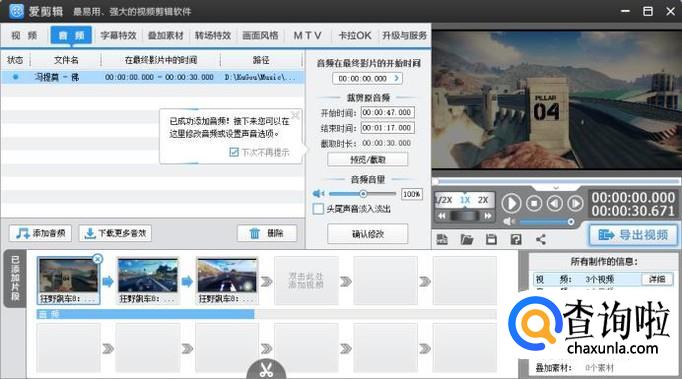Screen dimensions: 682x379
Task: Click the share icon below preview
Action: [x=541, y=239]
